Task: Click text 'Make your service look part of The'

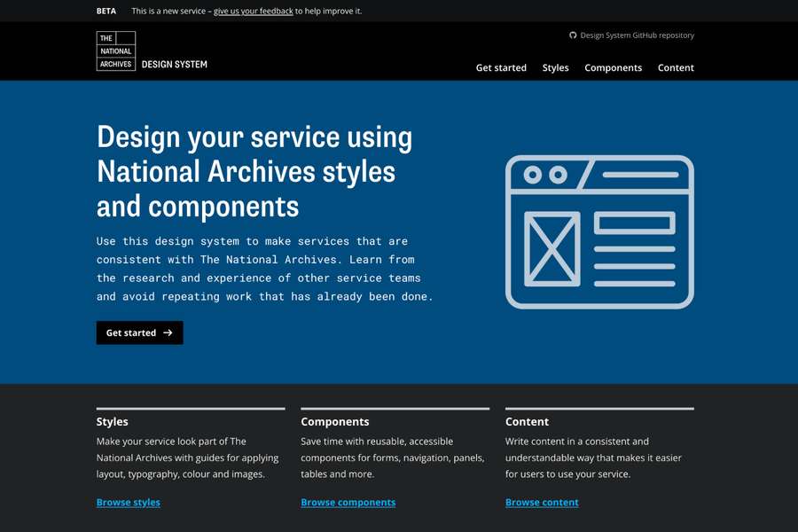Action: click(171, 442)
